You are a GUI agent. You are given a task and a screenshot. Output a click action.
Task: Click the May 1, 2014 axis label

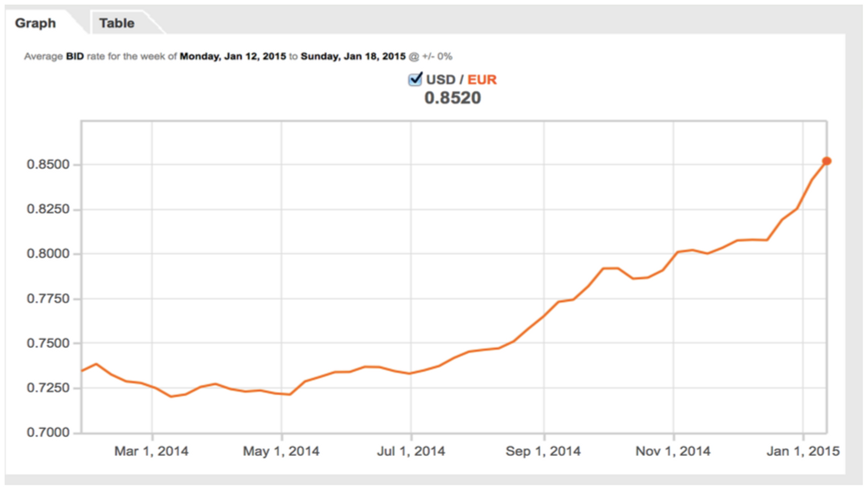tap(281, 451)
